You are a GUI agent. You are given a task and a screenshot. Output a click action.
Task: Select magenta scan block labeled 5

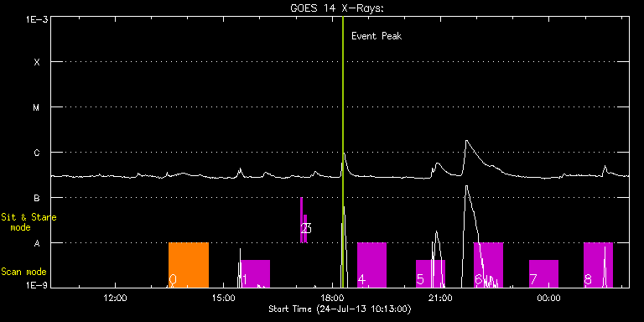click(430, 273)
